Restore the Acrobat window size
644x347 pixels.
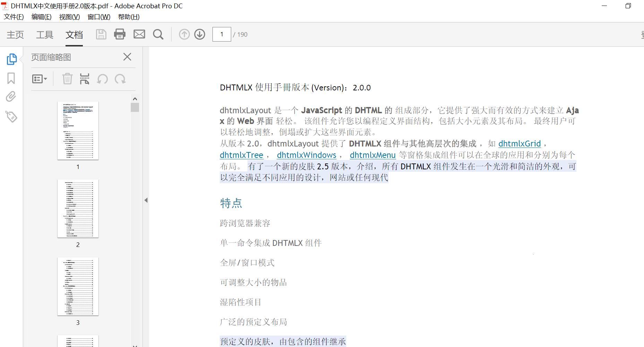click(628, 6)
